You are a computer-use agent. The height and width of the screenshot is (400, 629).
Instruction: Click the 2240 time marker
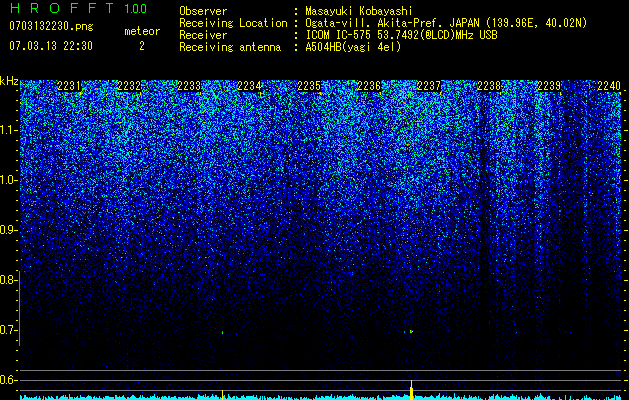[x=609, y=86]
